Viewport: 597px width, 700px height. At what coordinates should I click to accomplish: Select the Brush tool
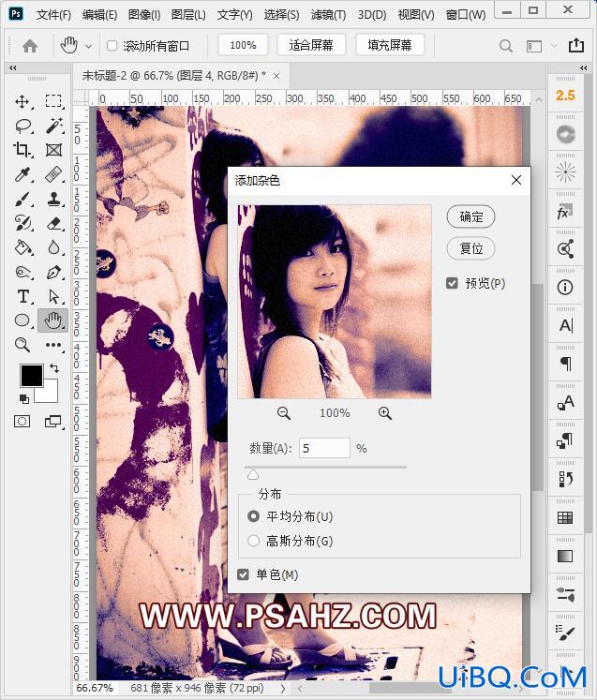[x=22, y=199]
